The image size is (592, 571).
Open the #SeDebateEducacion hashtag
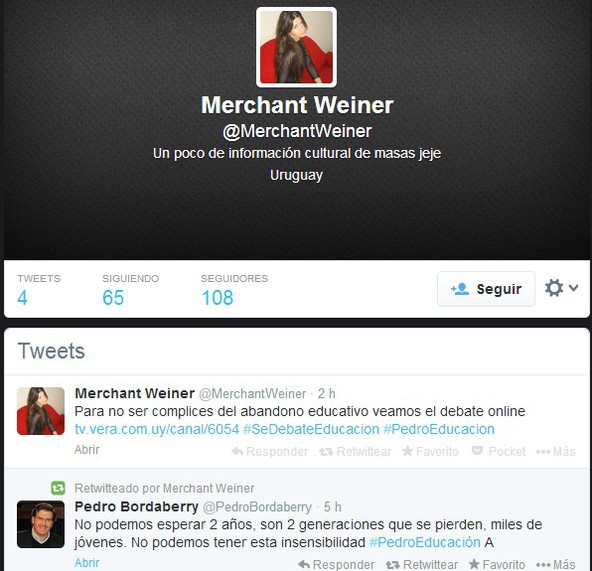311,429
